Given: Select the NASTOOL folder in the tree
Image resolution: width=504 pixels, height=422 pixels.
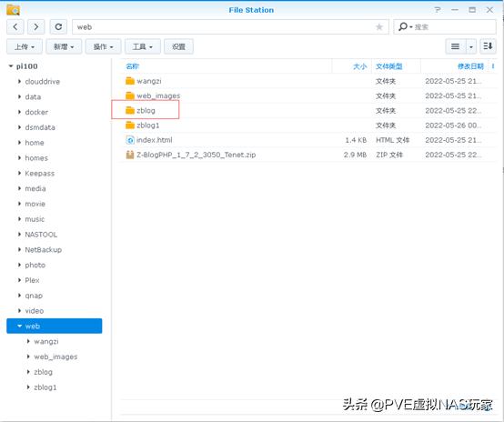Looking at the screenshot, I should coord(41,235).
